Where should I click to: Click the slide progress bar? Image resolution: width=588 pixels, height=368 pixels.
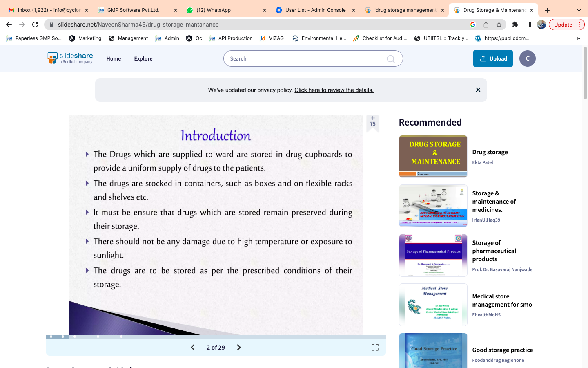216,337
